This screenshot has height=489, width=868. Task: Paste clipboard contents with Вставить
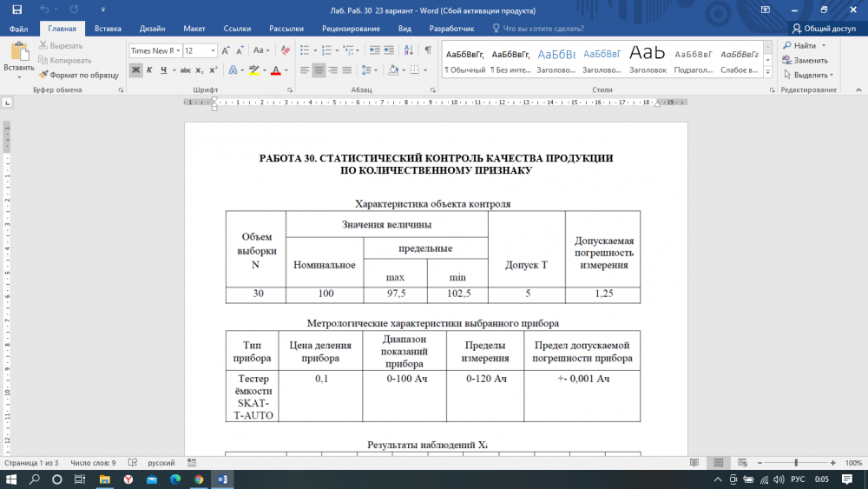point(19,60)
